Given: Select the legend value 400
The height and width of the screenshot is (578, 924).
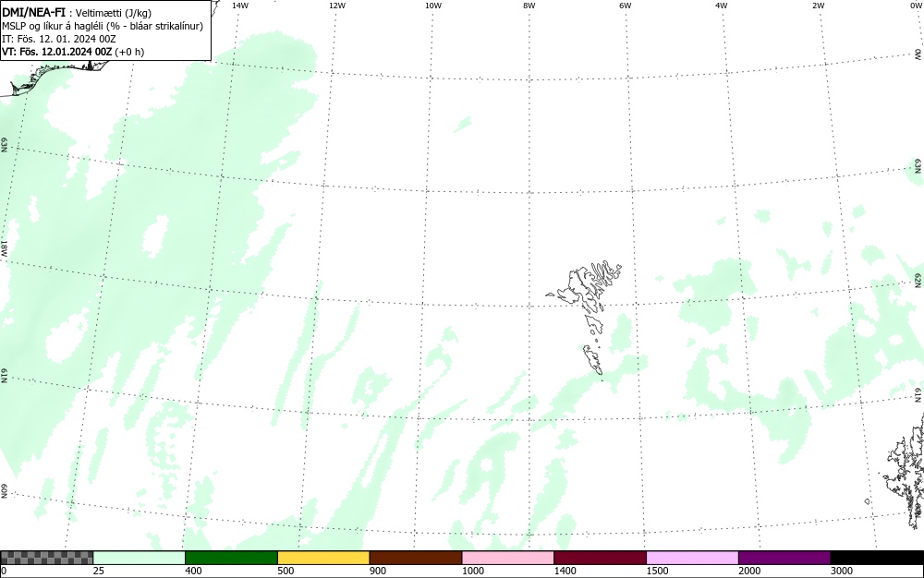Looking at the screenshot, I should (x=193, y=571).
